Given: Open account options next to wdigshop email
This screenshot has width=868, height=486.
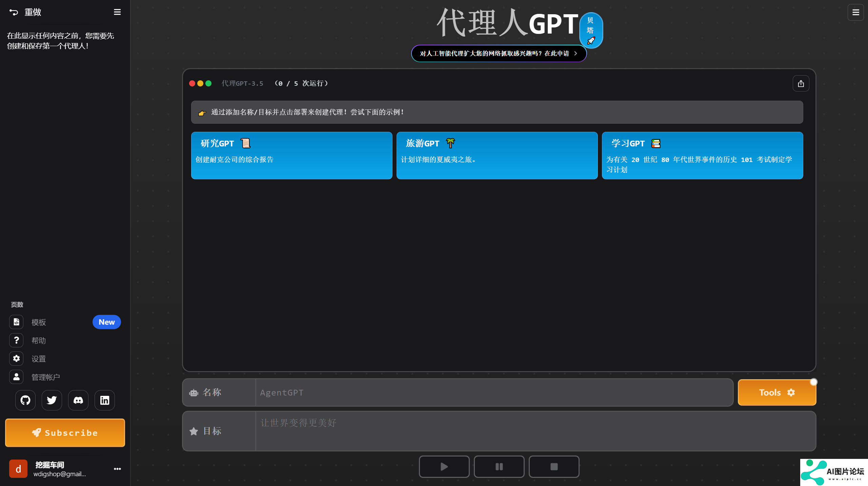Looking at the screenshot, I should 117,469.
